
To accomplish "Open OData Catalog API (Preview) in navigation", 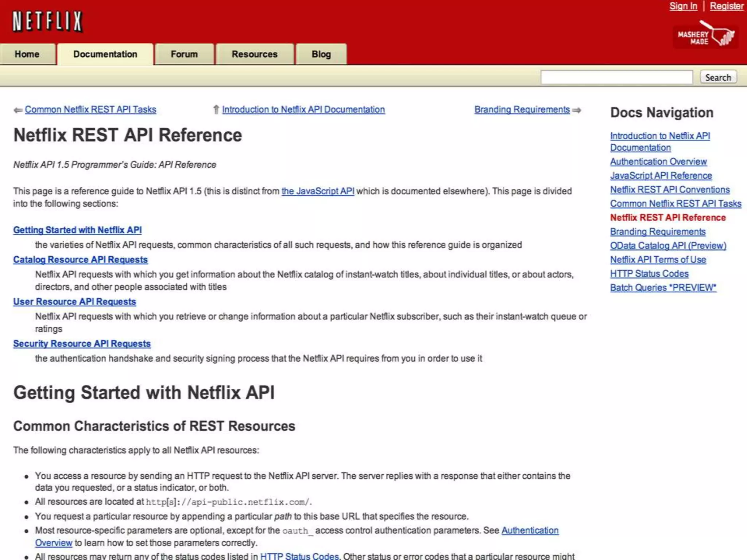I will 668,245.
